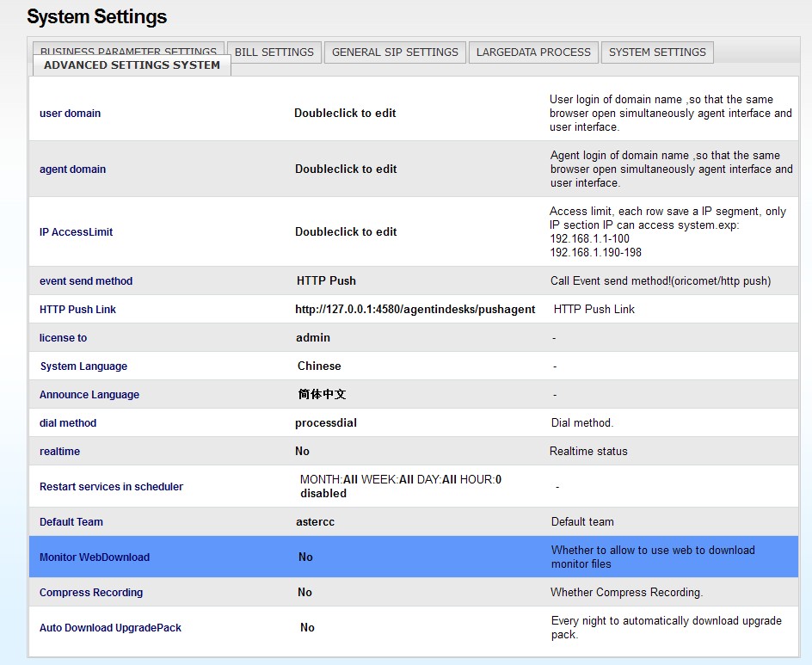812x665 pixels.
Task: Select the Advanced Settings System tab
Action: click(x=132, y=65)
